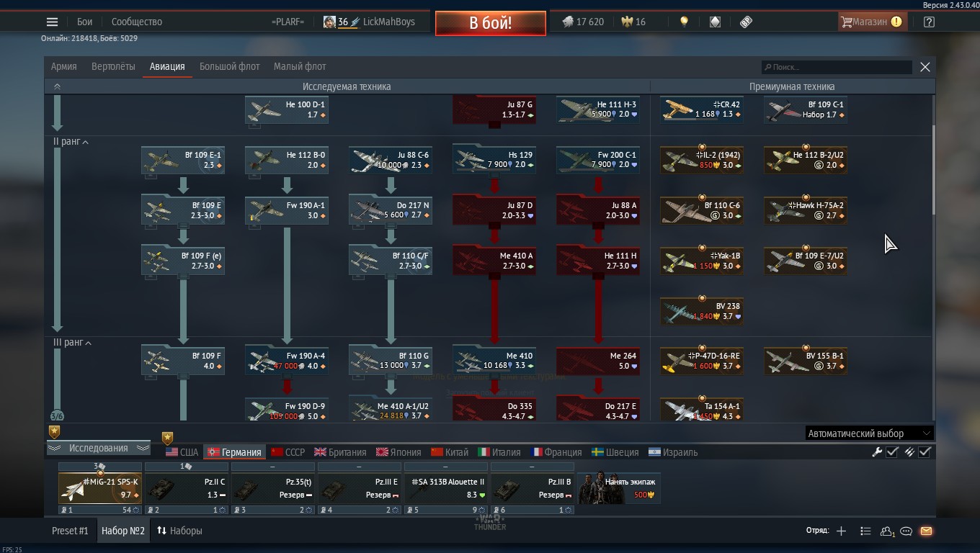Open the Автоматический выбор dropdown
The height and width of the screenshot is (553, 980).
coord(869,433)
